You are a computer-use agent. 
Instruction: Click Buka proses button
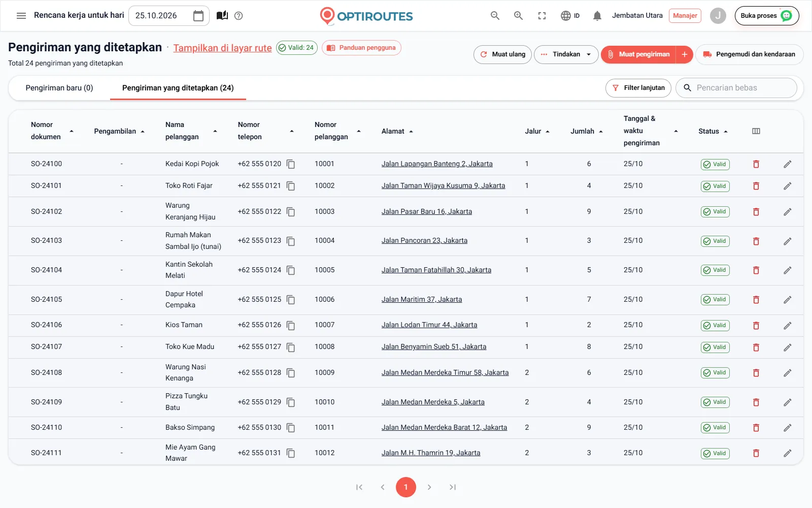[x=767, y=16]
